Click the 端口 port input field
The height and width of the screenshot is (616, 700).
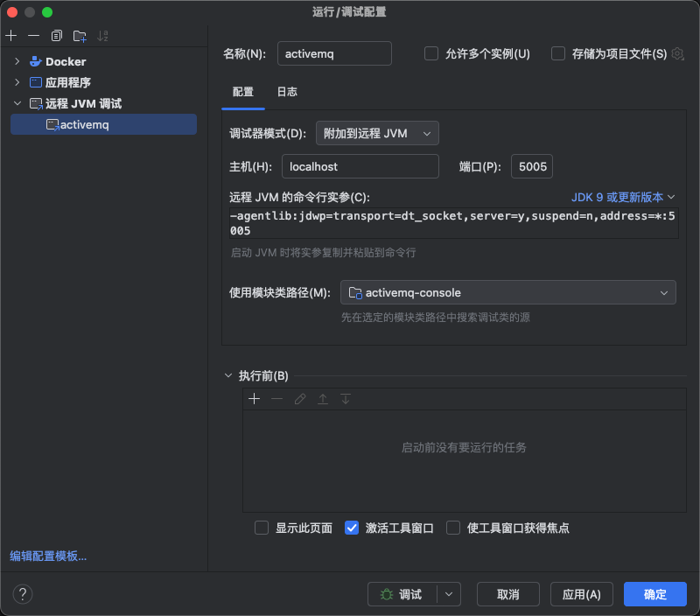(531, 166)
